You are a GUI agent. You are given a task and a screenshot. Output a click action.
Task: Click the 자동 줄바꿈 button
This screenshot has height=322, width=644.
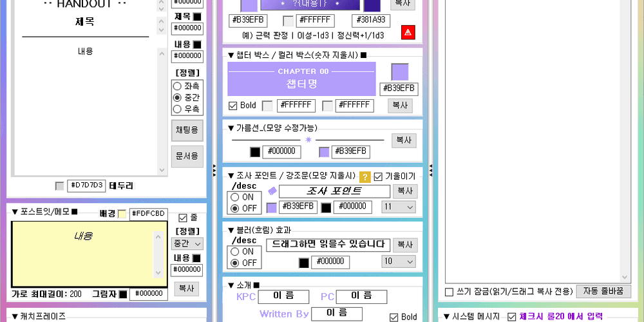603,291
